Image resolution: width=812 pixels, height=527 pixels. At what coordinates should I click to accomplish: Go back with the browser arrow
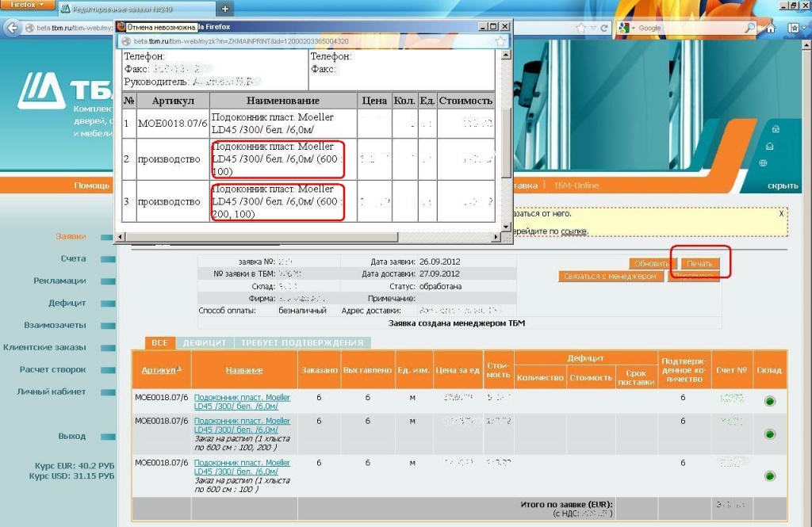(13, 28)
